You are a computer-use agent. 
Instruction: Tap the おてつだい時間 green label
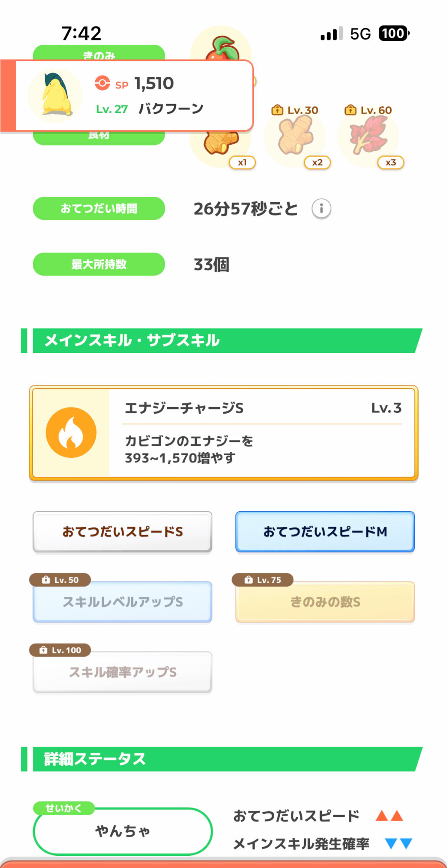pyautogui.click(x=99, y=209)
